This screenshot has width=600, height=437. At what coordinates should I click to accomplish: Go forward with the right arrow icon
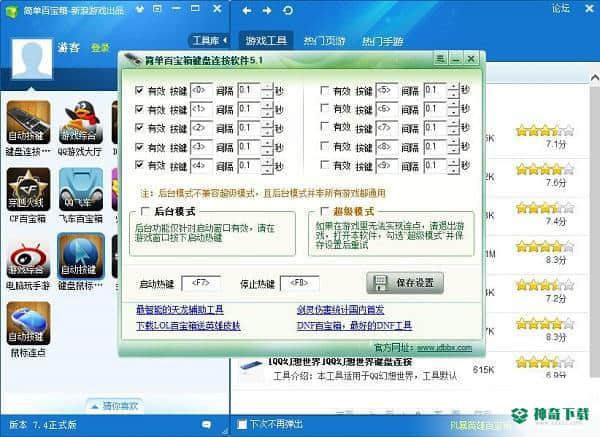point(267,11)
